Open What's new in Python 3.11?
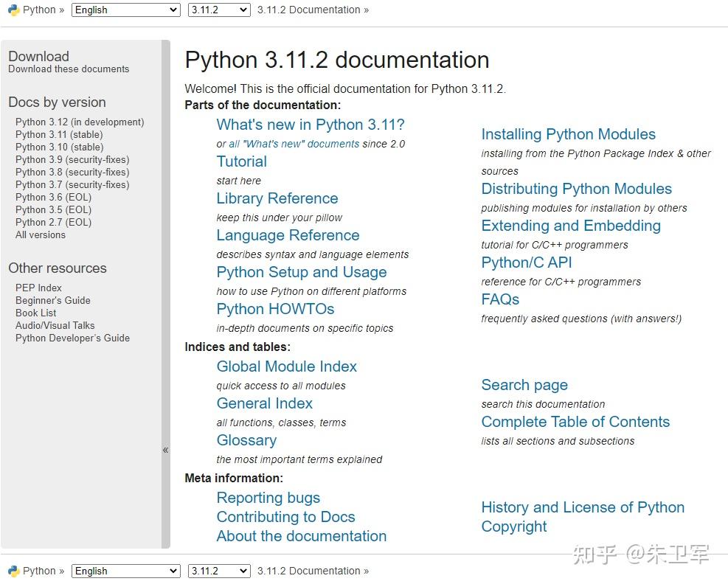The image size is (728, 584). point(310,125)
